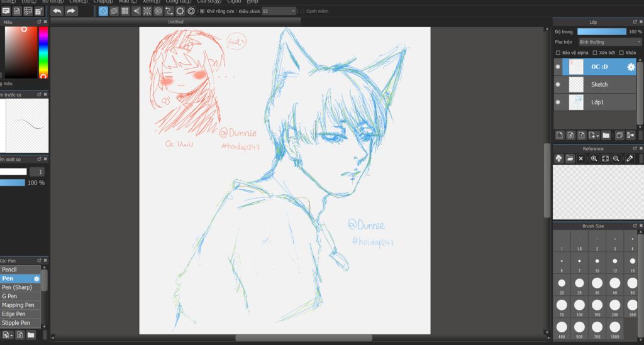Click the dotted-circle snap icon
The height and width of the screenshot is (345, 644).
click(180, 11)
